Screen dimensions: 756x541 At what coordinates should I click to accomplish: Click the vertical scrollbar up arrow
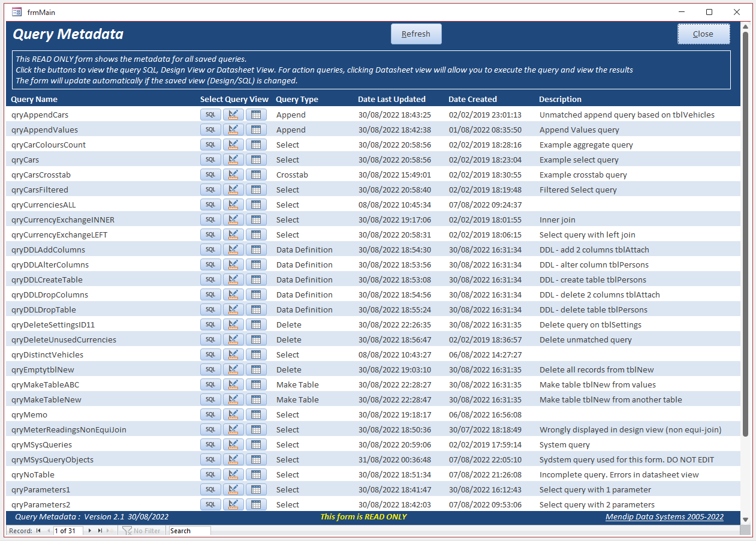pyautogui.click(x=745, y=27)
